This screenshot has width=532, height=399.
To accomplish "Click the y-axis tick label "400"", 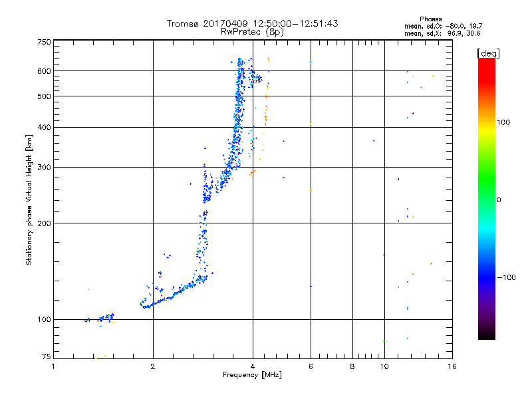I will point(44,127).
